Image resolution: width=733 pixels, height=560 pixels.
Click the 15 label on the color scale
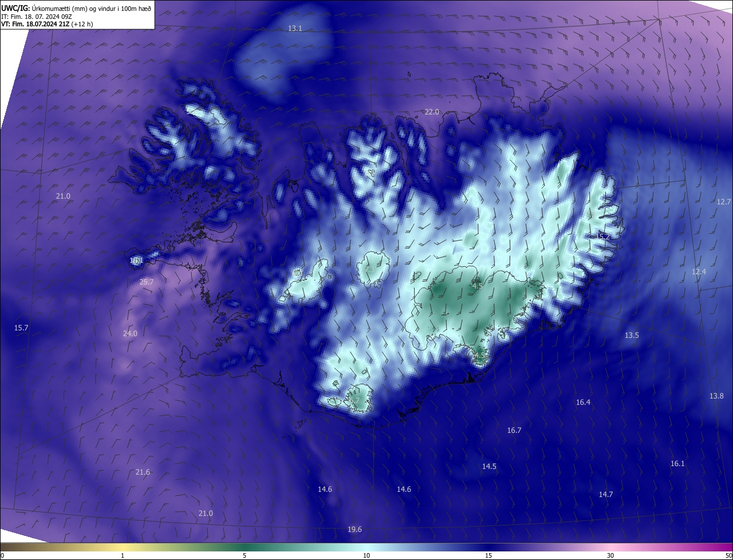[488, 556]
